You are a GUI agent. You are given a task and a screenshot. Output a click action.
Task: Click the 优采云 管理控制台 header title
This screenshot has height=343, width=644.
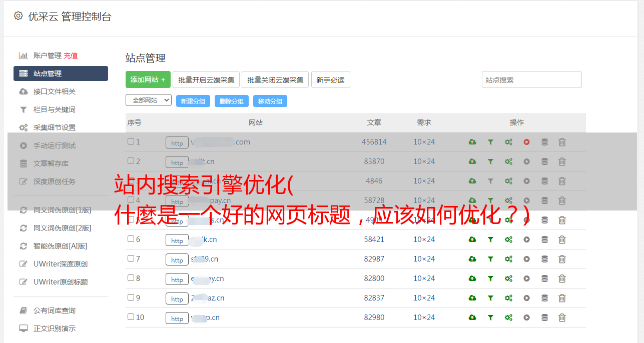point(70,16)
